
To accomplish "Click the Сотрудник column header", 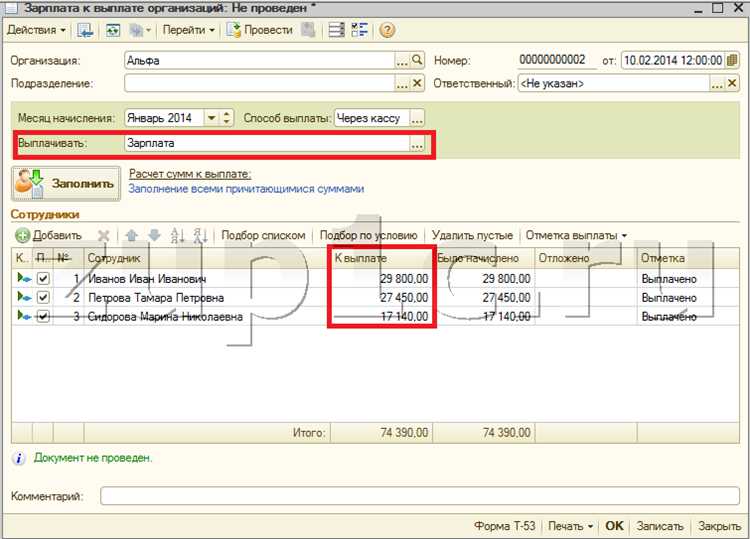I will point(207,258).
